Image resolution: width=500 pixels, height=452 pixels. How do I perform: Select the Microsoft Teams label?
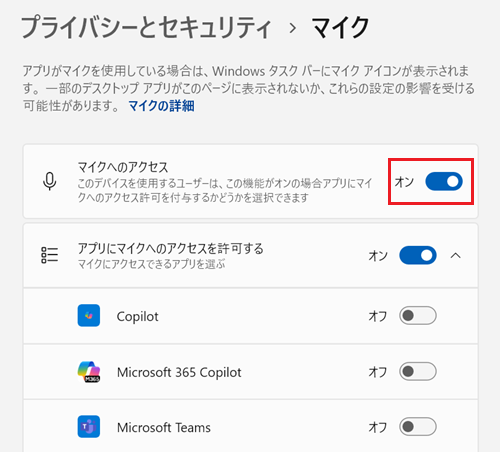point(164,427)
